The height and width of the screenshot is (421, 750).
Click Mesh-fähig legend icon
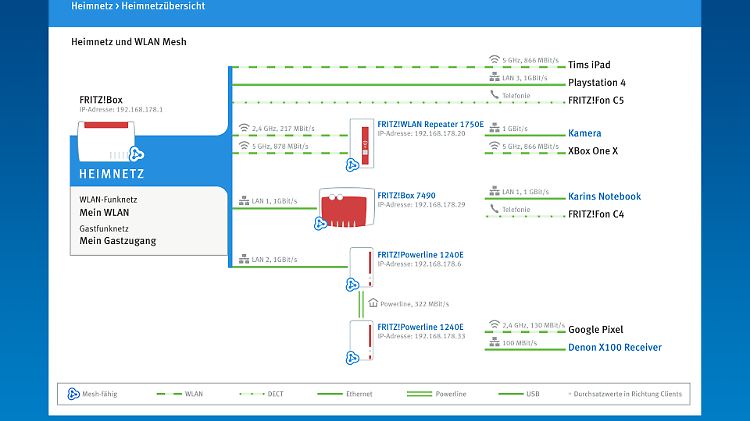tap(73, 394)
